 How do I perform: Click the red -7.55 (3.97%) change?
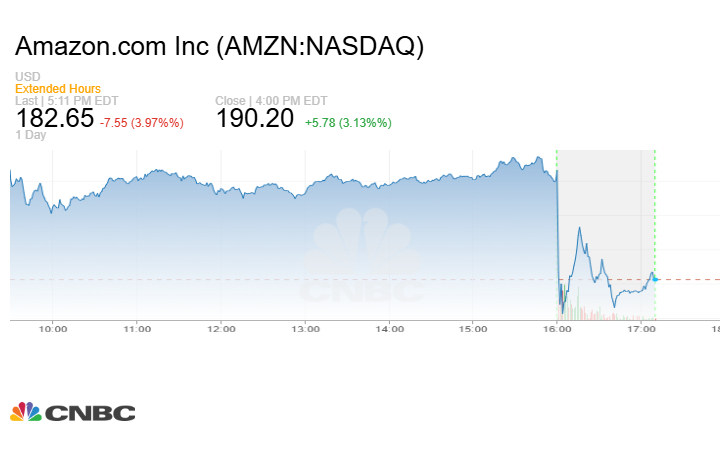(142, 123)
